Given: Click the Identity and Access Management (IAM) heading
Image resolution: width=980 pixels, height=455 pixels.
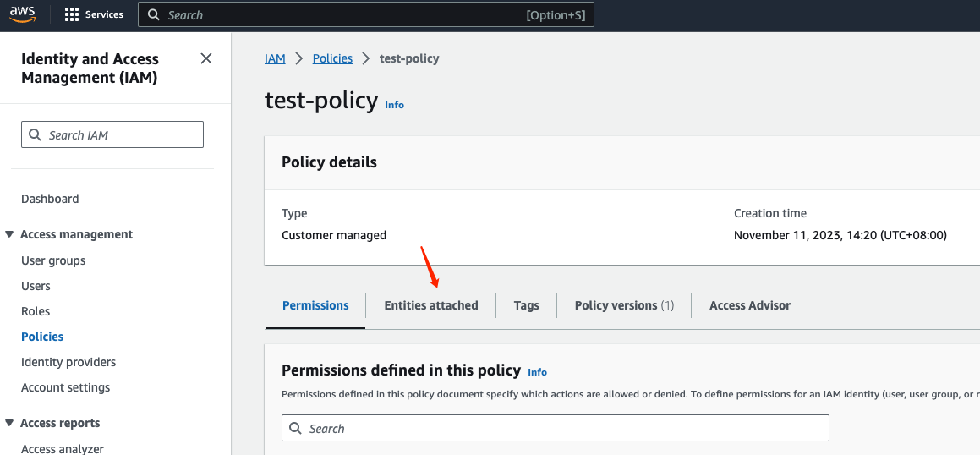Looking at the screenshot, I should pyautogui.click(x=90, y=69).
